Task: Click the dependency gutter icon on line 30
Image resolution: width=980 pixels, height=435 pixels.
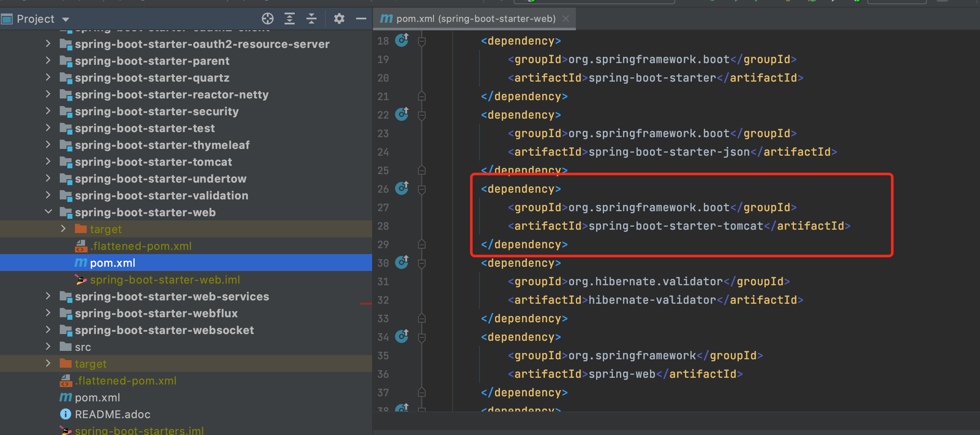Action: [402, 262]
